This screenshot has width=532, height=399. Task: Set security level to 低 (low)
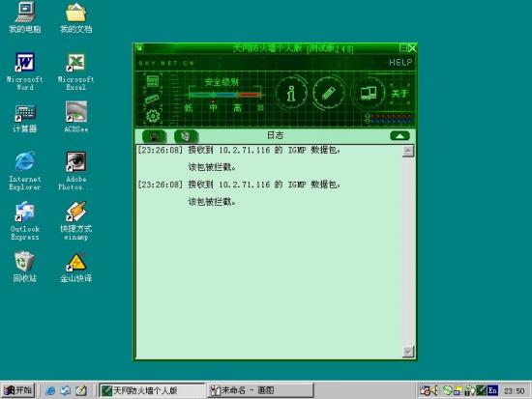coord(189,108)
